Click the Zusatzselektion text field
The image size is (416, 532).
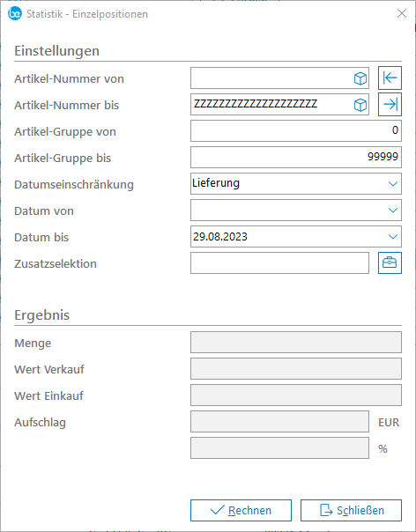tap(279, 263)
